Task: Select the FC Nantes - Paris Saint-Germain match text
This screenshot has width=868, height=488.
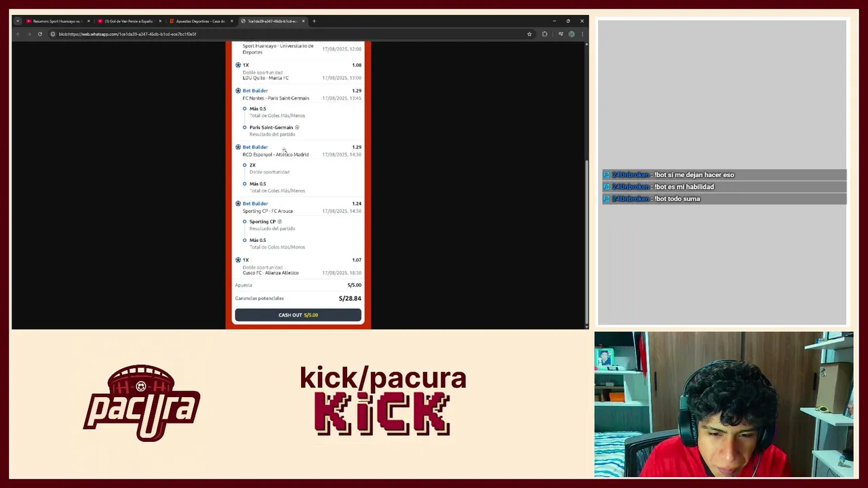Action: (x=275, y=98)
